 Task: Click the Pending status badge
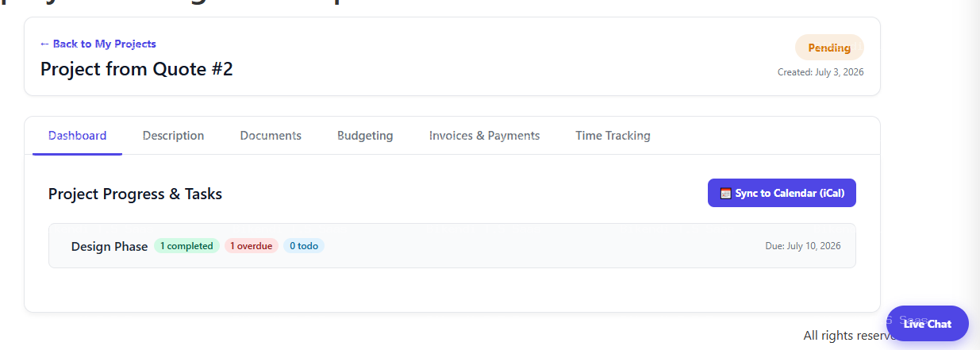click(x=829, y=48)
